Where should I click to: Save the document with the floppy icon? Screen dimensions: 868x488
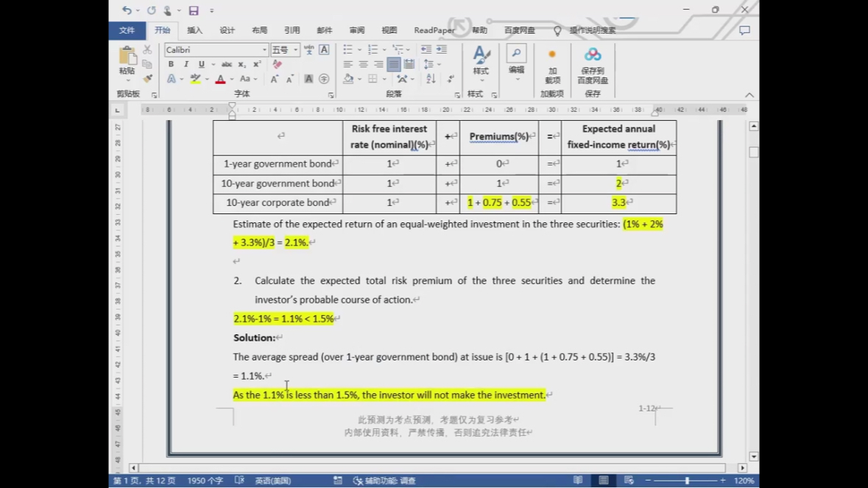[x=193, y=10]
